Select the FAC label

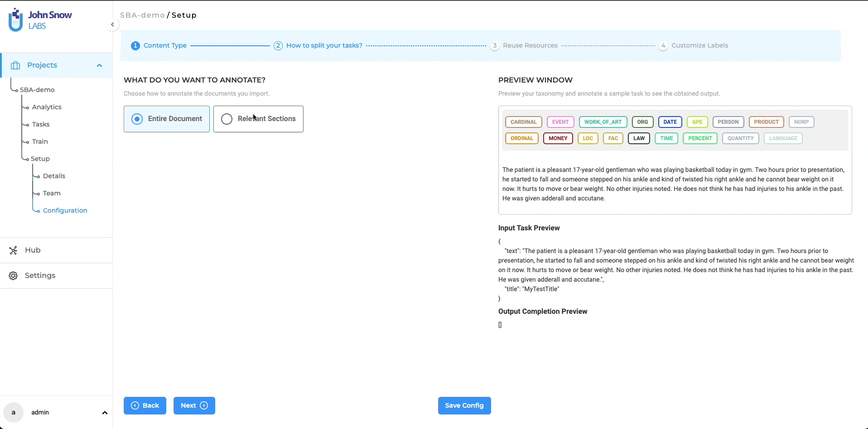pos(613,138)
